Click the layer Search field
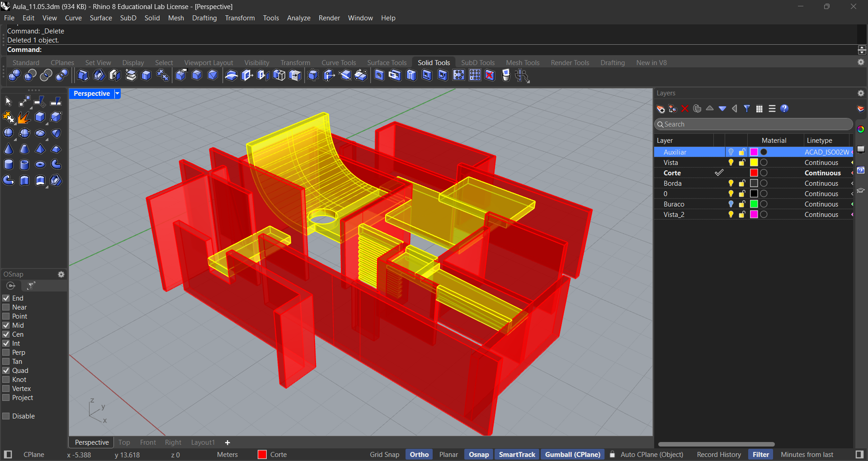 [x=753, y=124]
